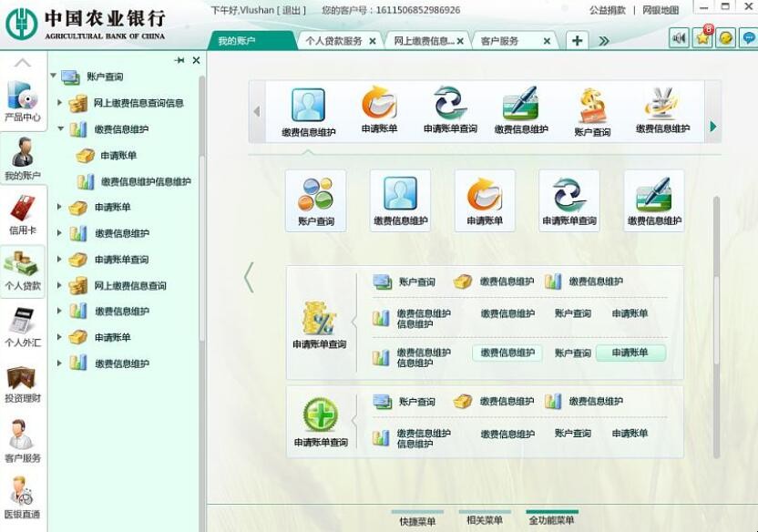Open the star favorites icon with badge

tap(702, 37)
